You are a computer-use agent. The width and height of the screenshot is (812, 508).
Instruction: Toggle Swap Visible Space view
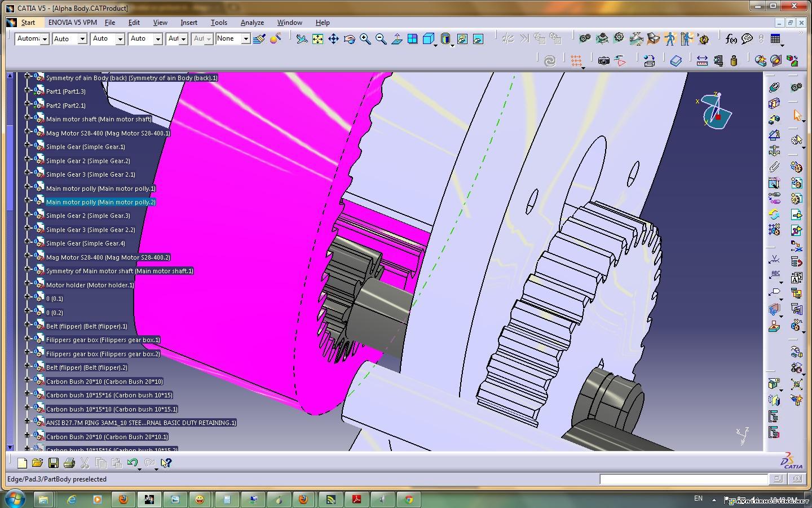pyautogui.click(x=478, y=39)
